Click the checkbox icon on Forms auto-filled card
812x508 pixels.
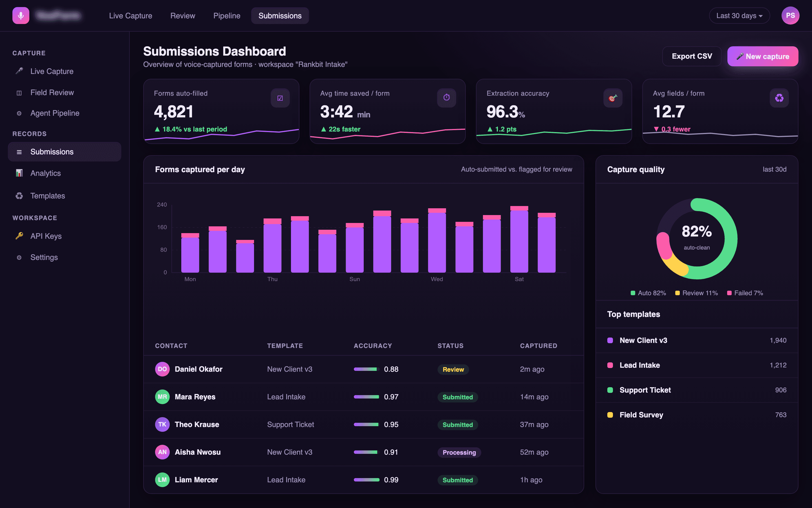tap(280, 98)
